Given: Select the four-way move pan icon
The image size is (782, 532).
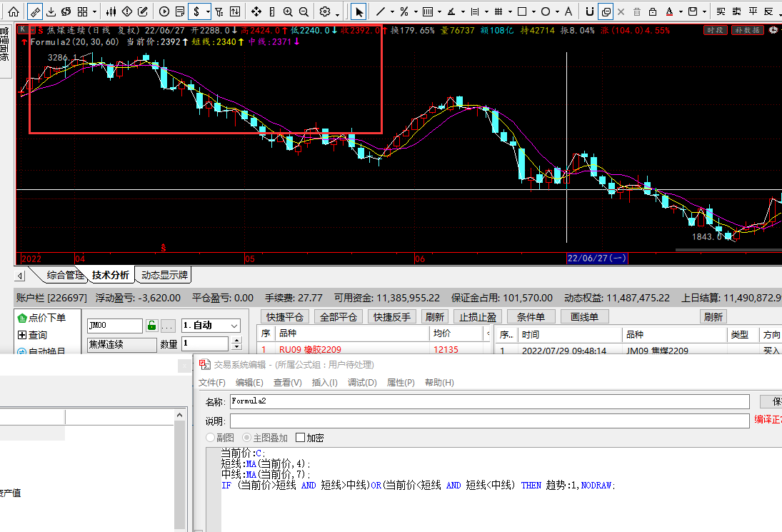Looking at the screenshot, I should 256,11.
